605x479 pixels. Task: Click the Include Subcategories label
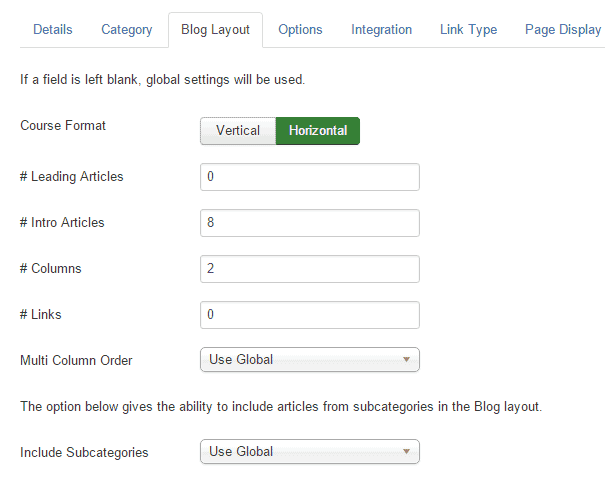tap(84, 452)
